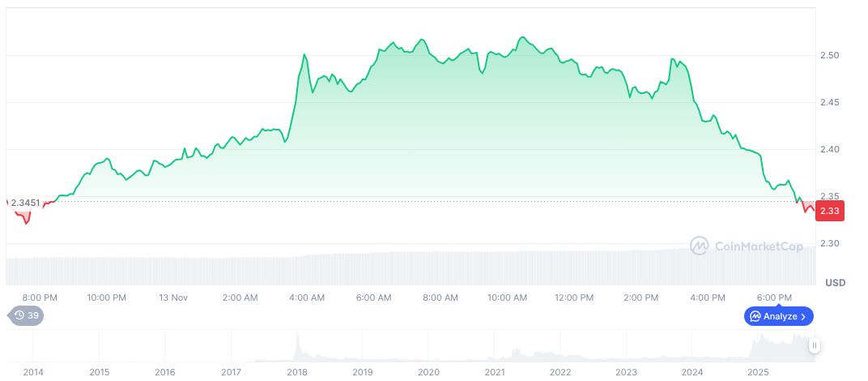This screenshot has width=868, height=381.
Task: Click the 2.30 price axis label
Action: 831,243
